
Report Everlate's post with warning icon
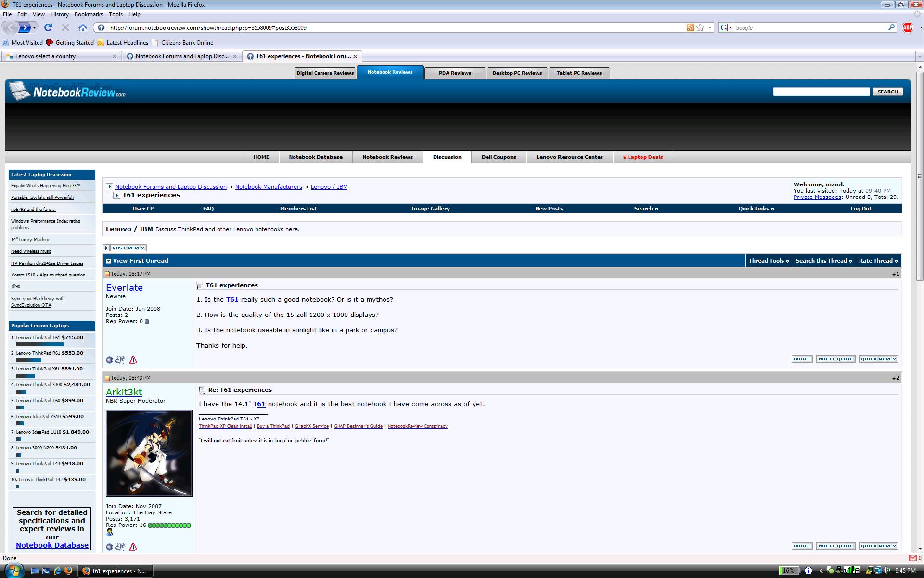pyautogui.click(x=133, y=360)
